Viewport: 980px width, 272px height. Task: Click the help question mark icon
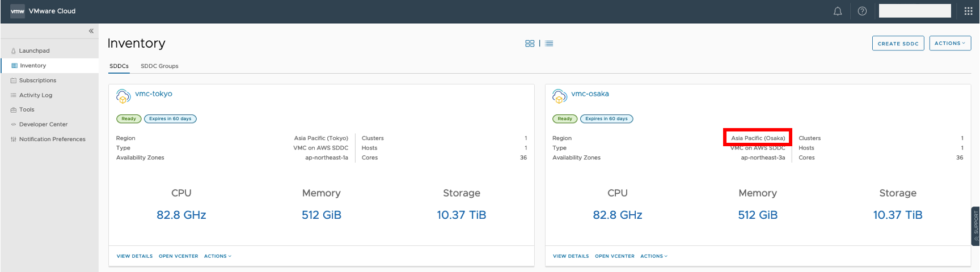(862, 11)
